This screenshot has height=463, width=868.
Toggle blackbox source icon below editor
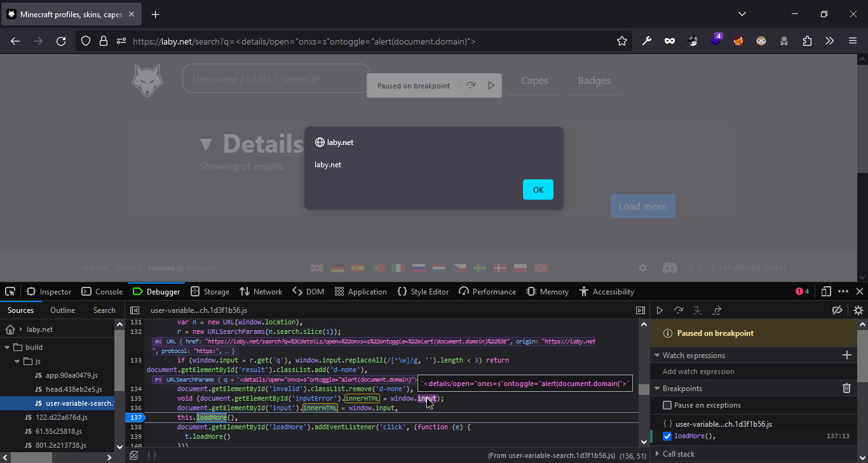pos(134,455)
